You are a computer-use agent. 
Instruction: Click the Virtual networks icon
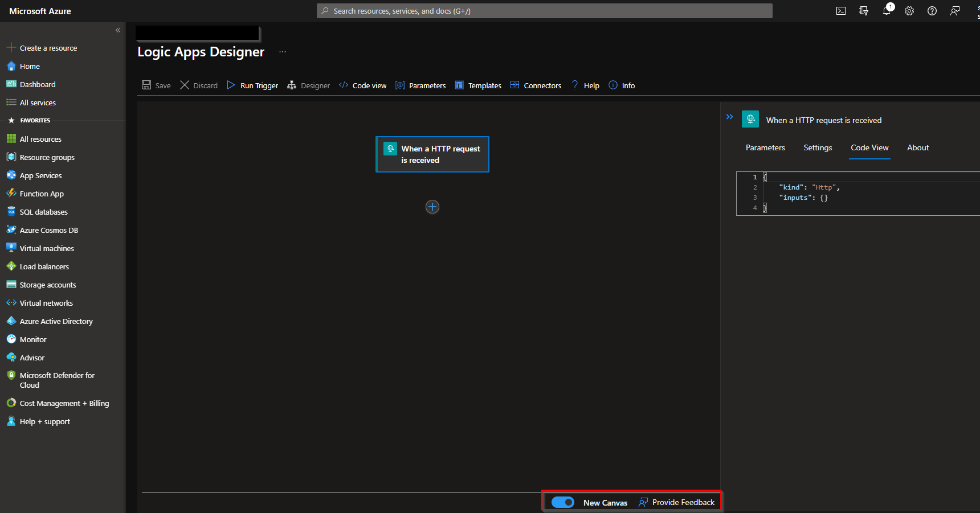pos(11,303)
